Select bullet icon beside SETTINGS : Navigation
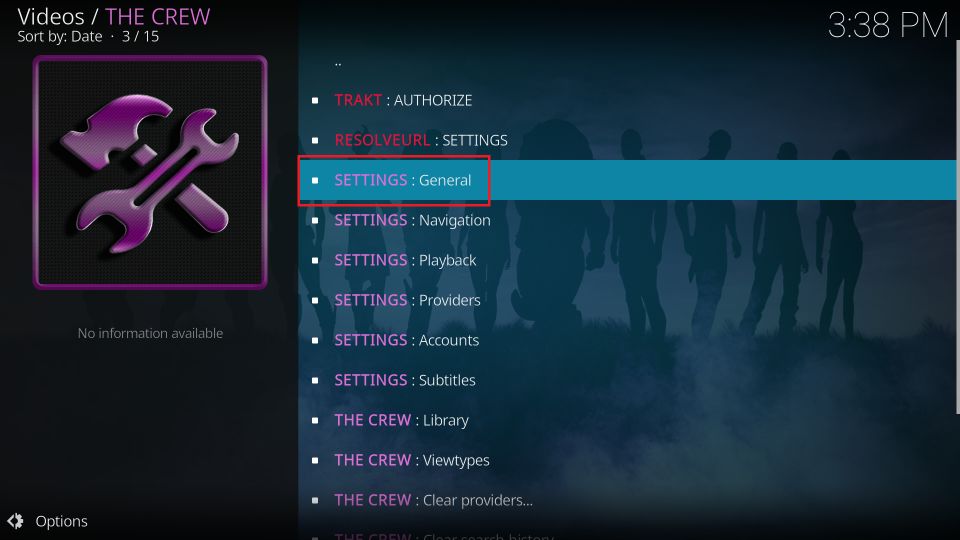Screen dimensions: 960x540 (315, 220)
